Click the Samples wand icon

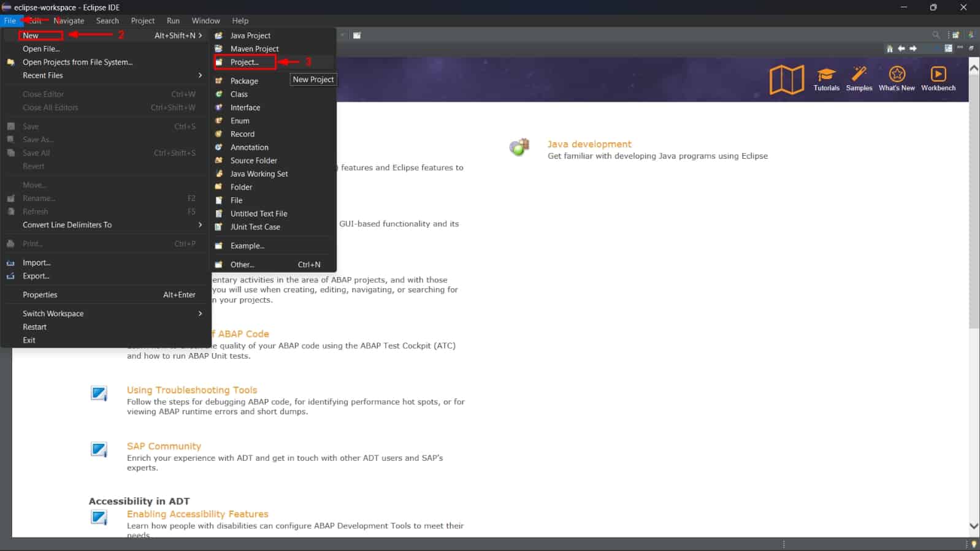point(859,75)
